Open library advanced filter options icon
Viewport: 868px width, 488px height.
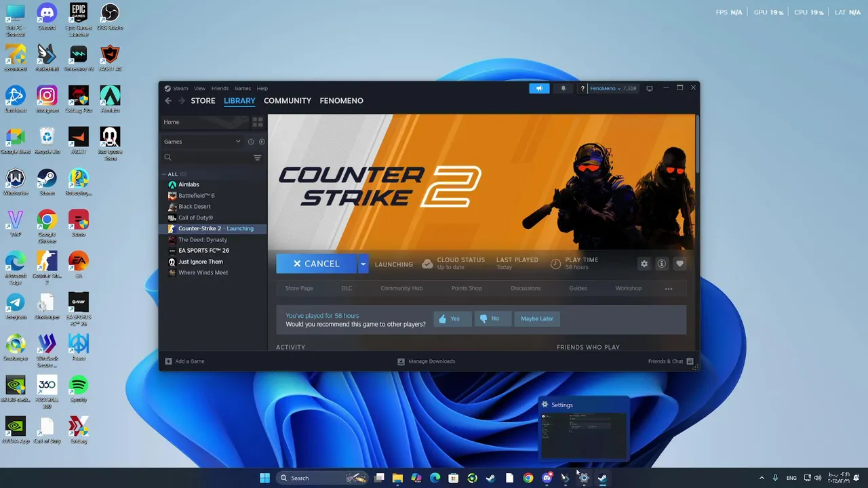[x=257, y=157]
